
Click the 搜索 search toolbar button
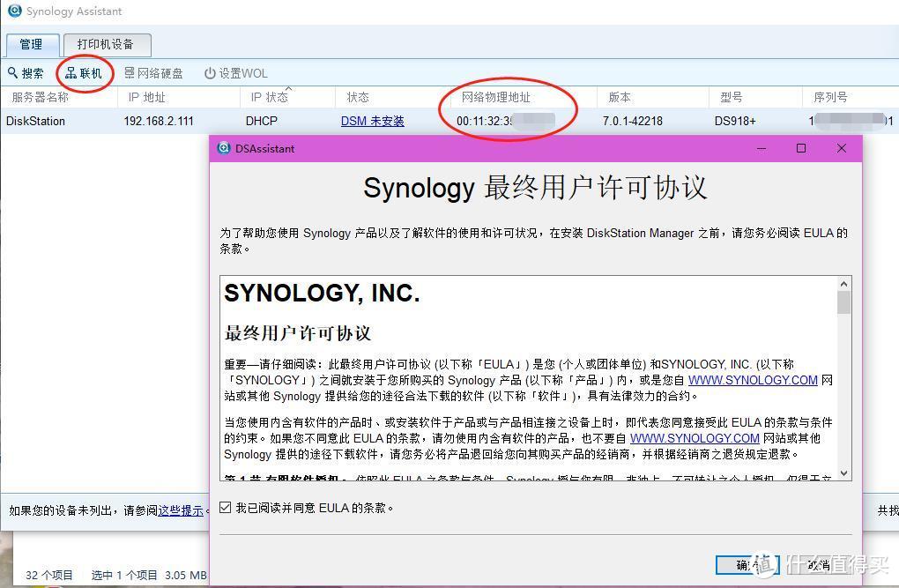[26, 73]
